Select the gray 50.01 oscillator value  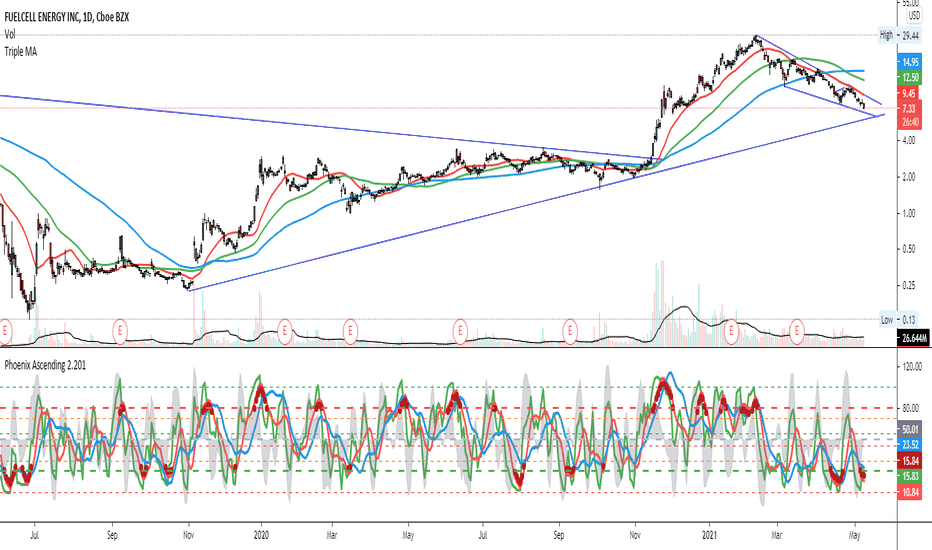click(x=909, y=429)
